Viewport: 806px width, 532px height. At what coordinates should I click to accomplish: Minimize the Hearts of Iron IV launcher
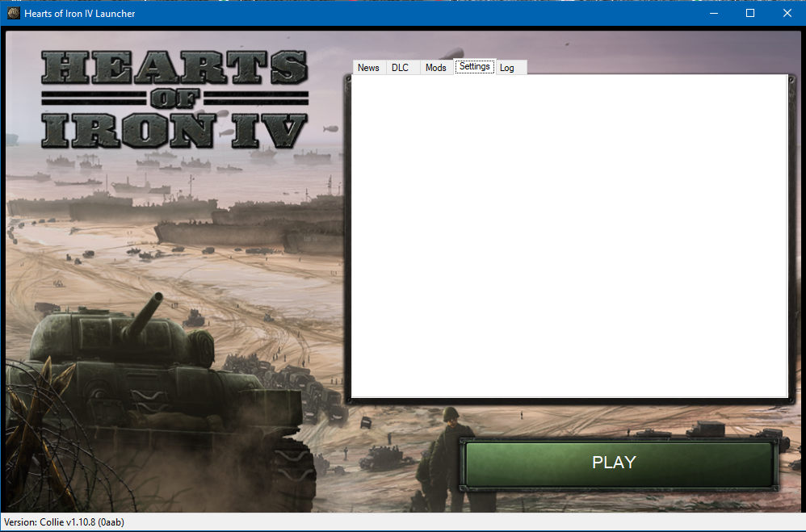(x=714, y=13)
